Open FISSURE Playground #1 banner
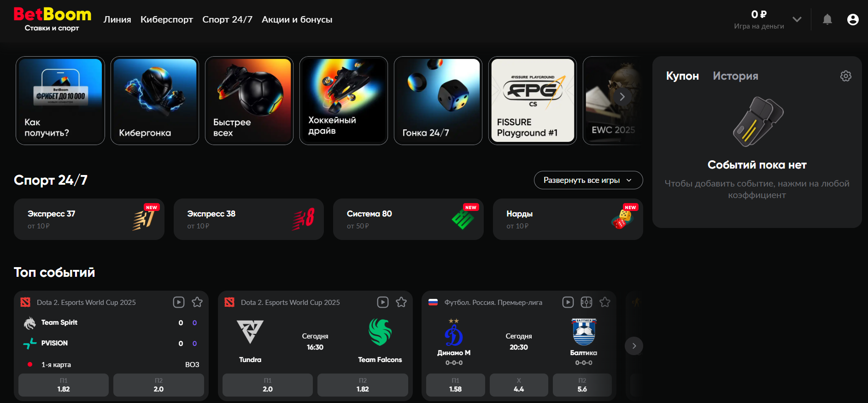The height and width of the screenshot is (403, 868). click(x=533, y=100)
